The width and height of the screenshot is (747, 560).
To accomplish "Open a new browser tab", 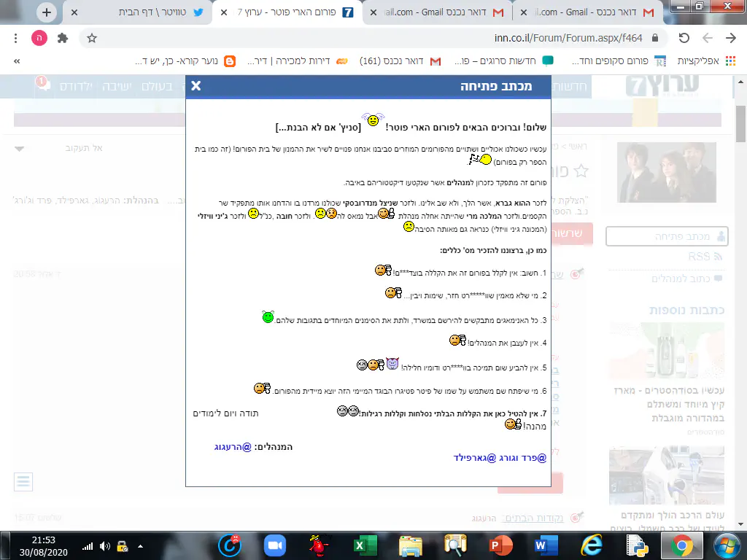I will (x=47, y=12).
